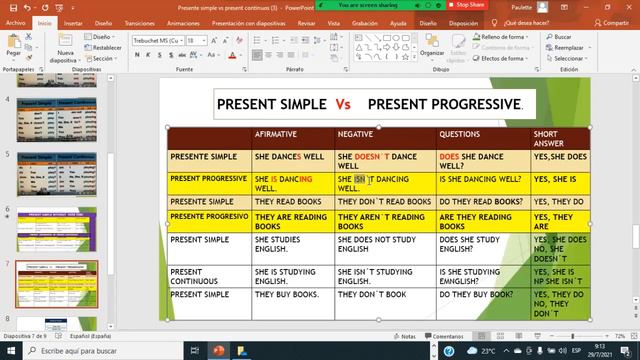The height and width of the screenshot is (360, 640).
Task: Click the Stop Share button
Action: click(x=467, y=5)
